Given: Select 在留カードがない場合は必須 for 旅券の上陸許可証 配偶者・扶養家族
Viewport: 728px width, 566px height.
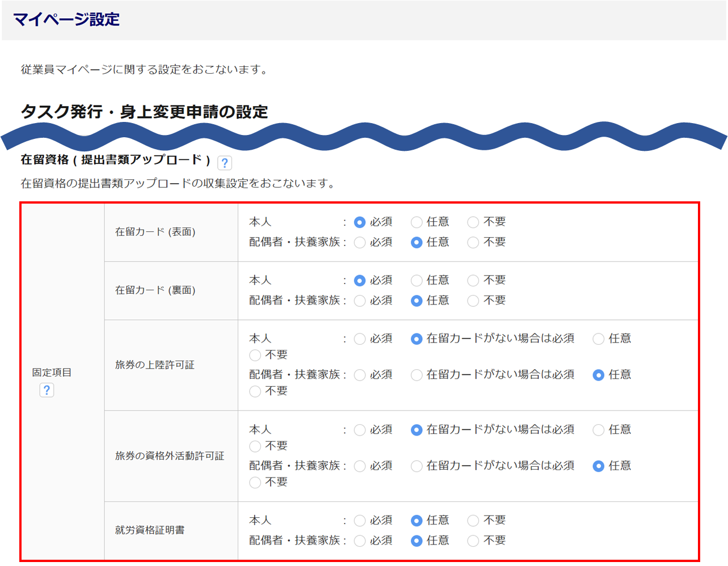Looking at the screenshot, I should pos(416,375).
